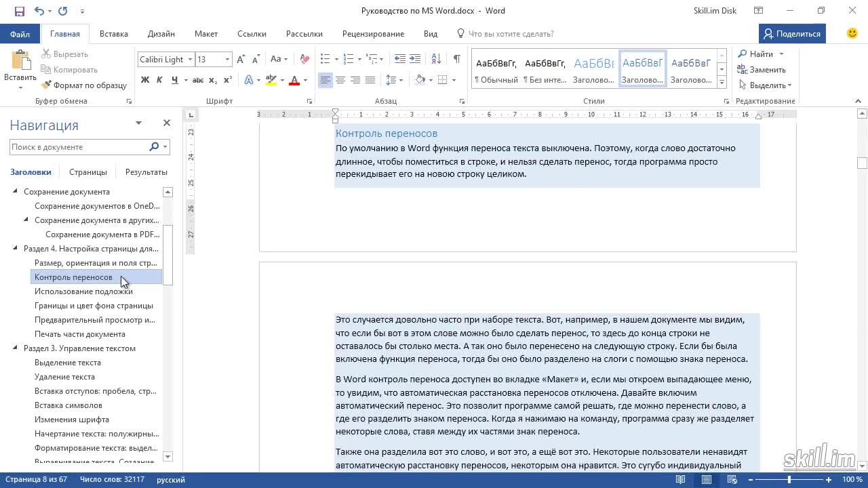Open the search magnifier in navigation
This screenshot has width=868, height=488.
(x=154, y=146)
